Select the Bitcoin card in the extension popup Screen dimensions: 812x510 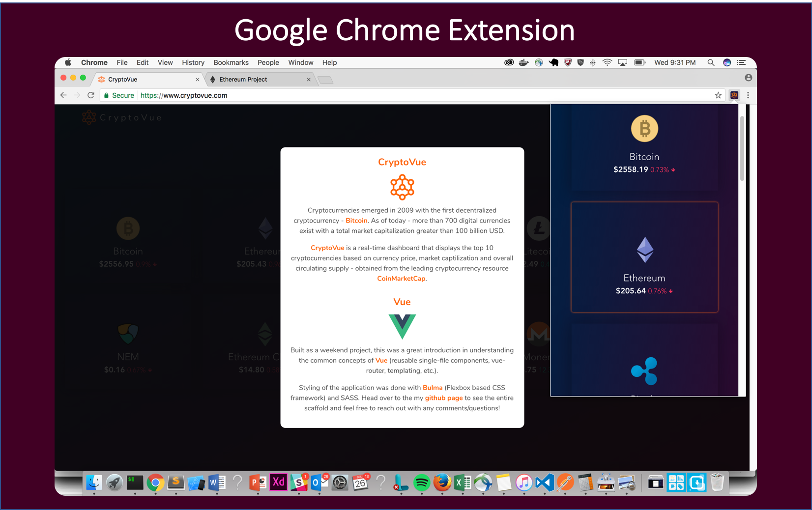pos(644,147)
